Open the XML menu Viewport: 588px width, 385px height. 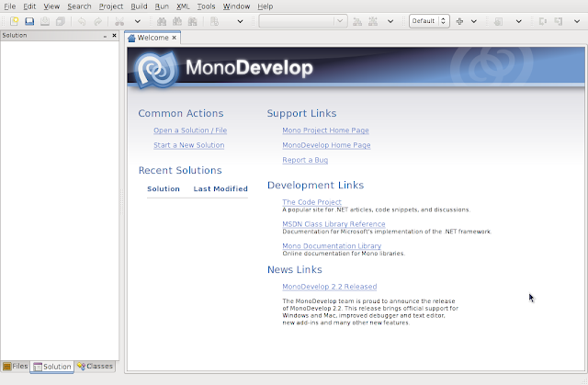(183, 6)
